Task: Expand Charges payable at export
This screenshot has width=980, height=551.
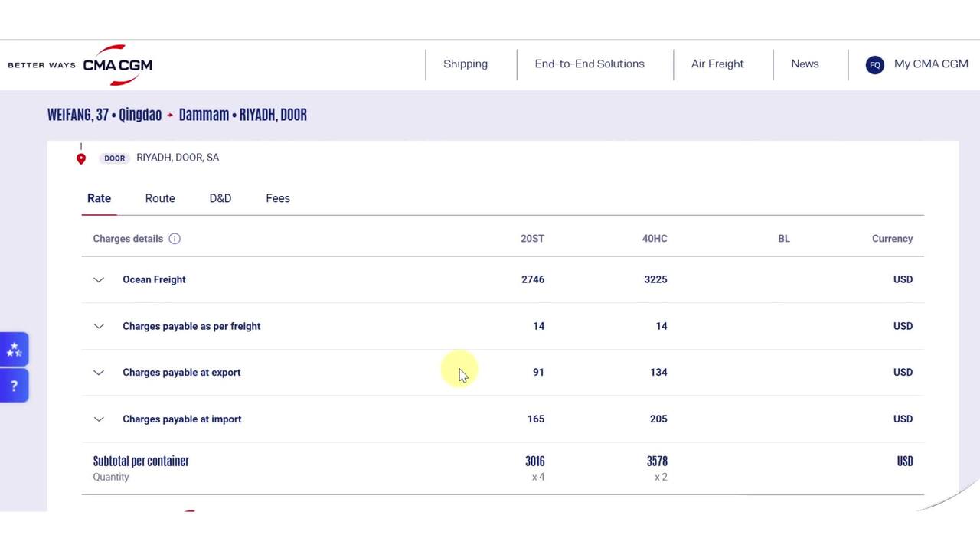Action: (99, 373)
